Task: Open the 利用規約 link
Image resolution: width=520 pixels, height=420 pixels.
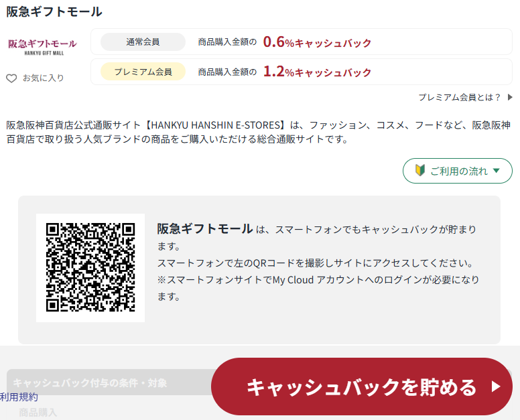Action: click(19, 397)
